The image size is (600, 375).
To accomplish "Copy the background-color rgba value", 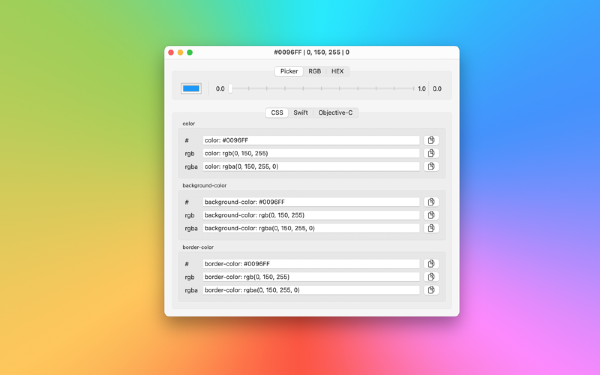I will pyautogui.click(x=431, y=228).
